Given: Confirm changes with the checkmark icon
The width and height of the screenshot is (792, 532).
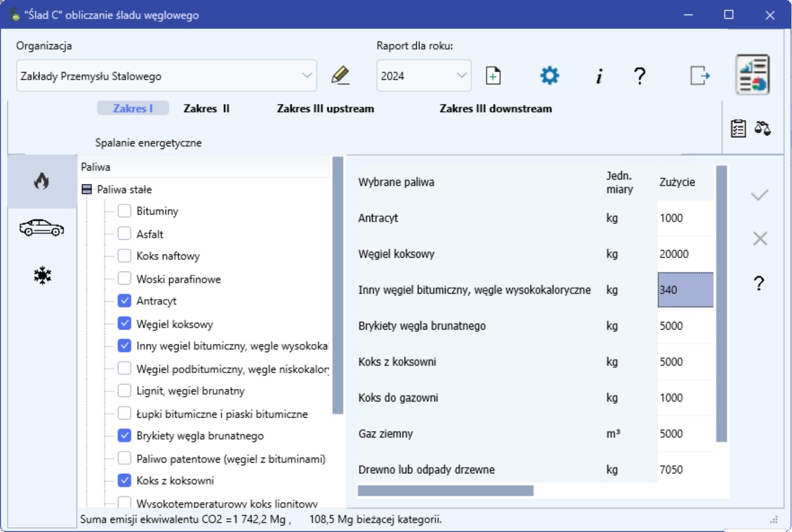Looking at the screenshot, I should click(x=760, y=195).
